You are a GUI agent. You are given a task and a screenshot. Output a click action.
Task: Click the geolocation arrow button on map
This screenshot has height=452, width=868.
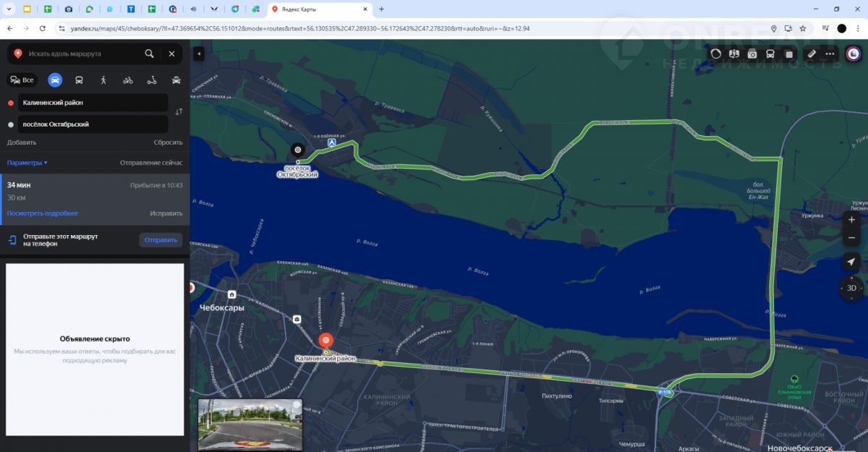click(x=851, y=262)
